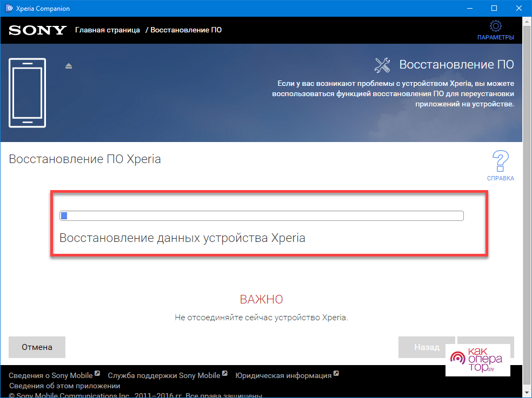
Task: Click the restore progress bar
Action: coord(261,216)
